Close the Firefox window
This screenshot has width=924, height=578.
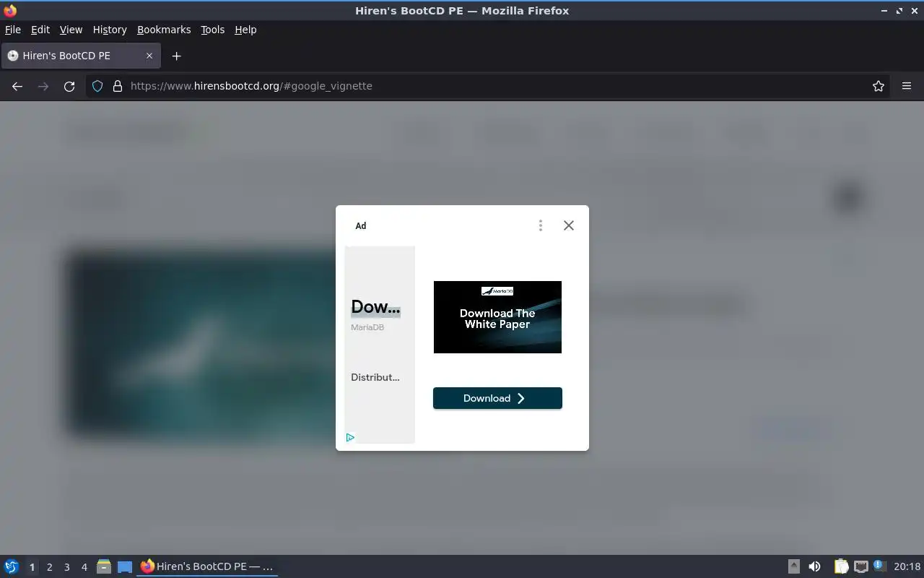click(914, 11)
